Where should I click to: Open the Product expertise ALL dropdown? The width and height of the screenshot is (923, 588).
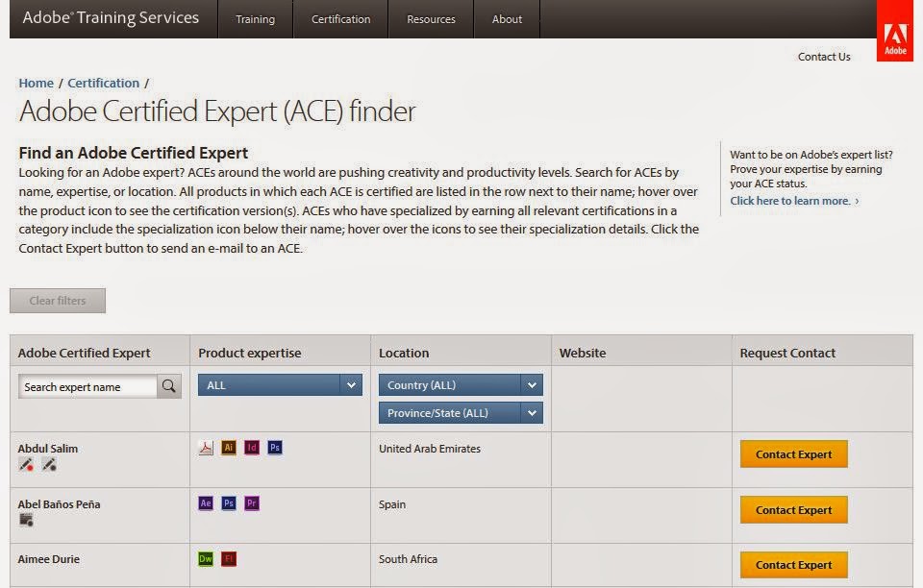280,384
